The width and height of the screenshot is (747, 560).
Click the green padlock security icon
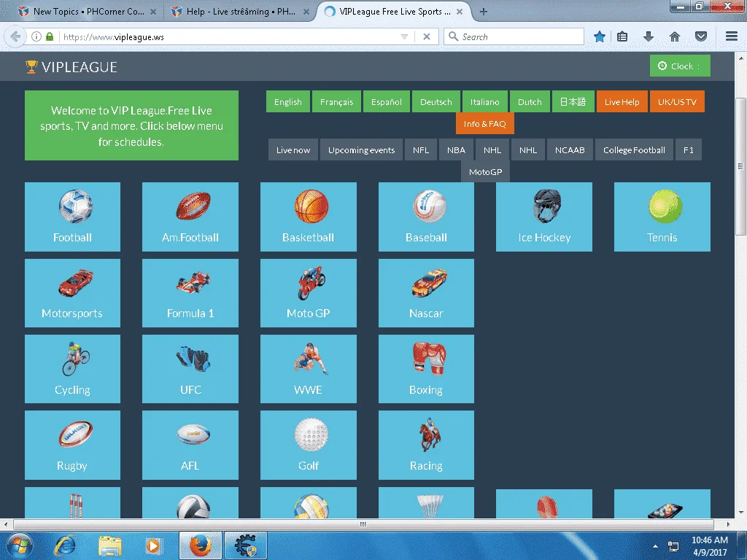50,36
